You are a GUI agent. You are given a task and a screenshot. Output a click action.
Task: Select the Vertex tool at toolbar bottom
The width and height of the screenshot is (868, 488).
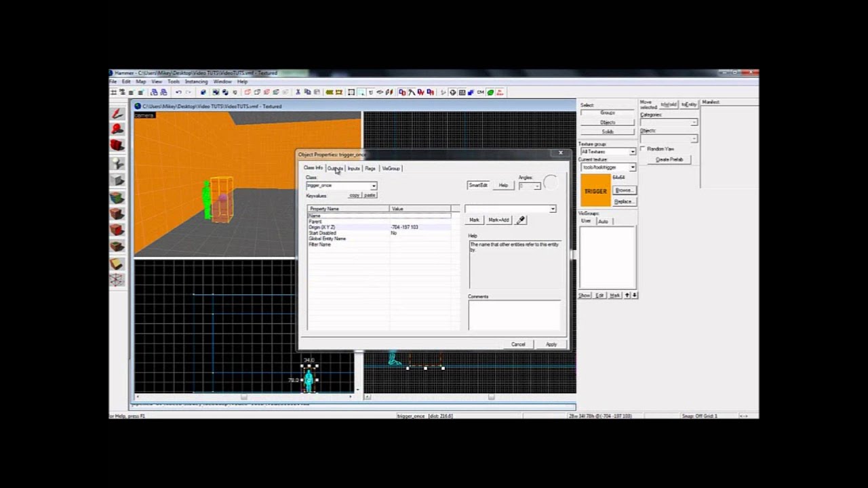click(117, 279)
